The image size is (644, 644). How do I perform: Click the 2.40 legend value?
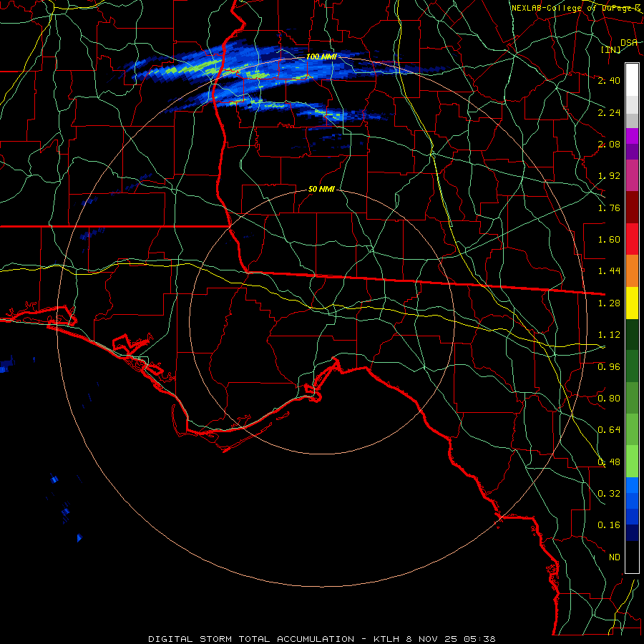point(609,80)
